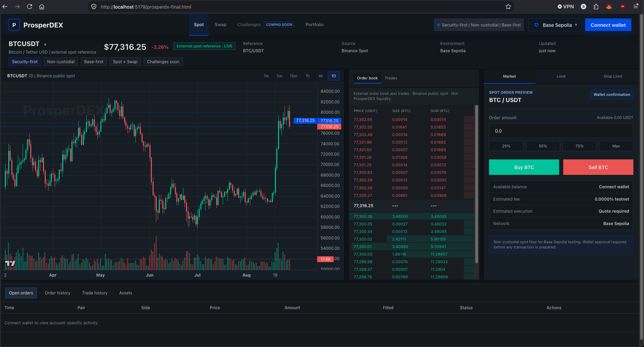Select the Non-custodial tag chip
Viewport: 644px width, 347px height.
coord(61,62)
